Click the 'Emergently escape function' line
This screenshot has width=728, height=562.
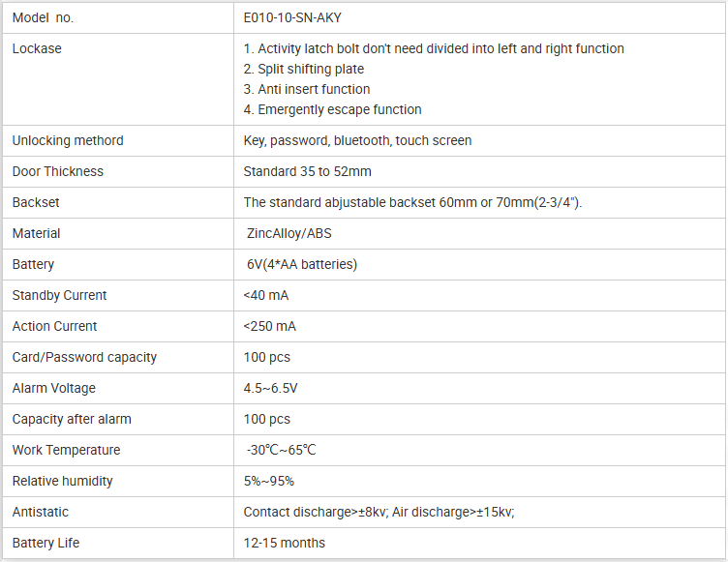click(x=332, y=109)
